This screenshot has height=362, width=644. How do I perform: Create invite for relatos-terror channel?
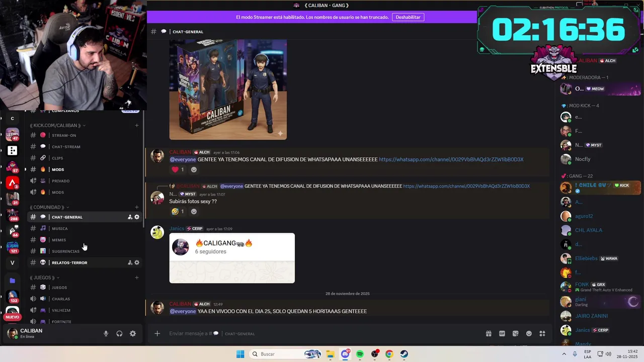(x=130, y=262)
